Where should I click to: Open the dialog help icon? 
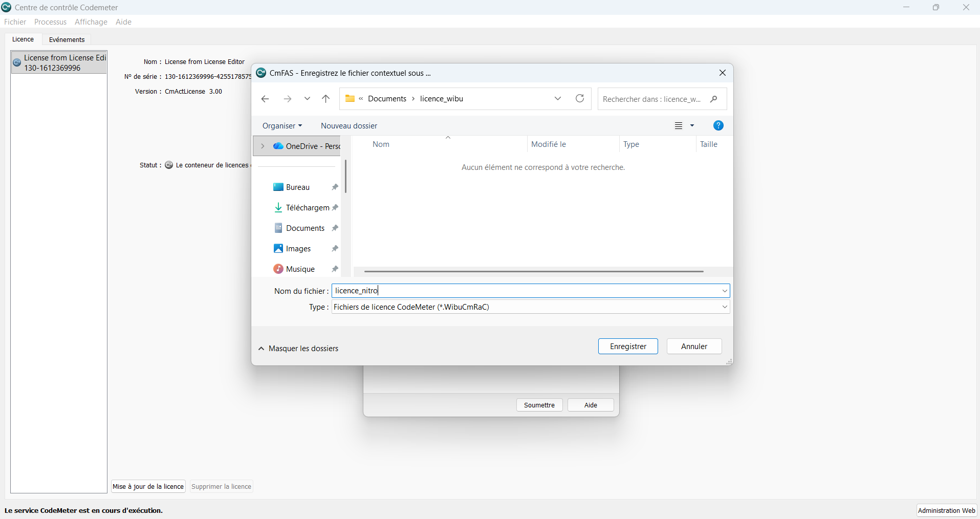pos(718,126)
